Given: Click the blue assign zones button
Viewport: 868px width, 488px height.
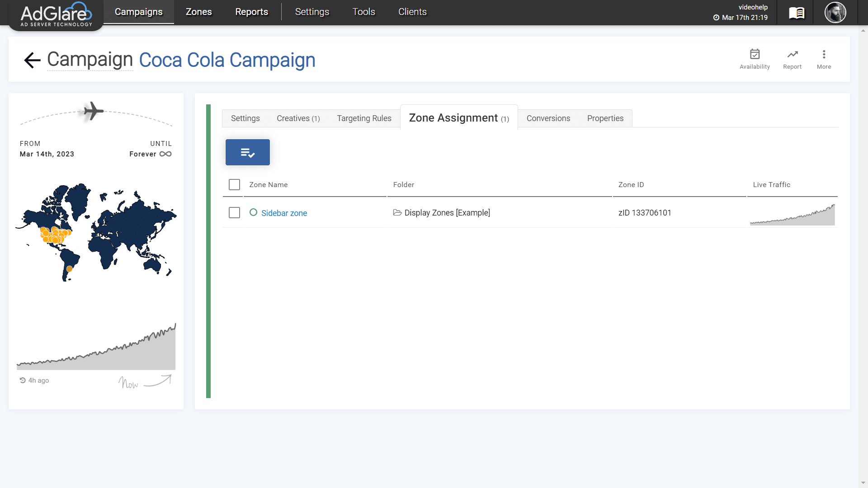Looking at the screenshot, I should click(x=248, y=152).
